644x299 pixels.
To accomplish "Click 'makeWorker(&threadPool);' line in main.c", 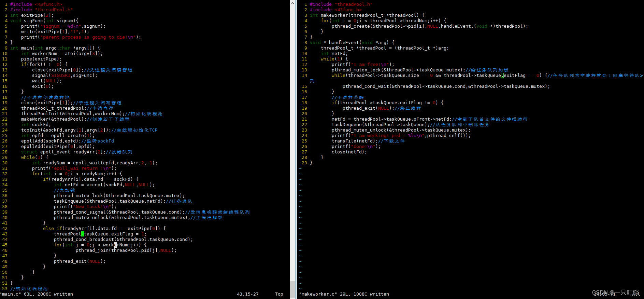I will [x=75, y=119].
